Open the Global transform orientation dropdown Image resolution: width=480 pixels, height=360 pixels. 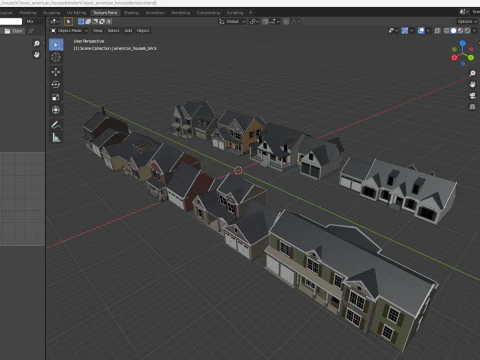coord(232,22)
